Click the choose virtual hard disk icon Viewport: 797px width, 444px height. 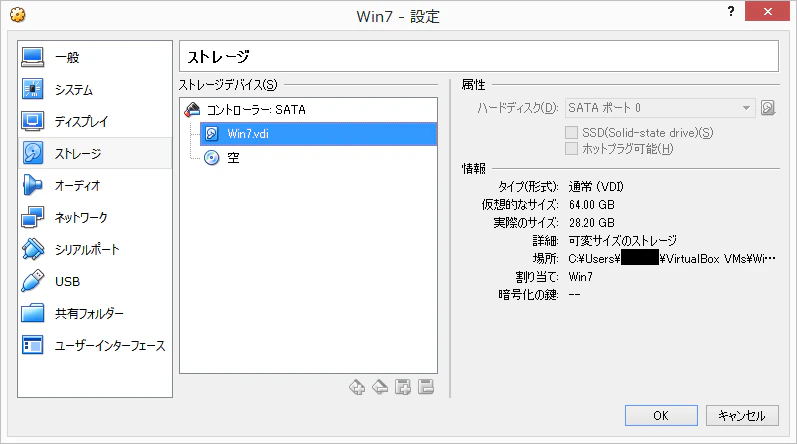pyautogui.click(x=768, y=108)
